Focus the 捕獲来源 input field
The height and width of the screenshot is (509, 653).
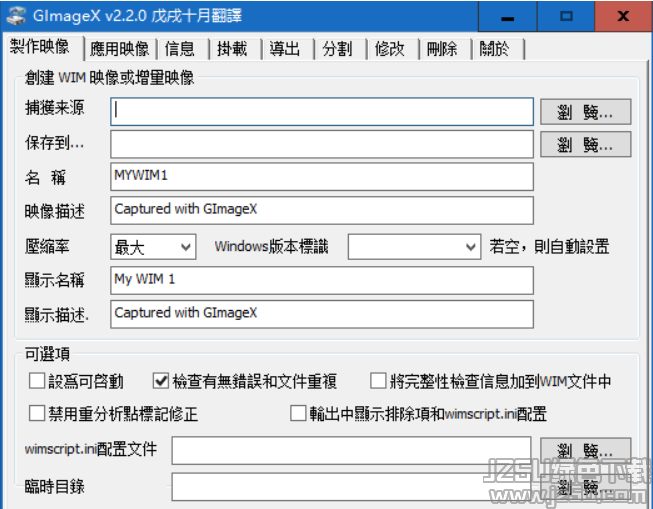[322, 112]
